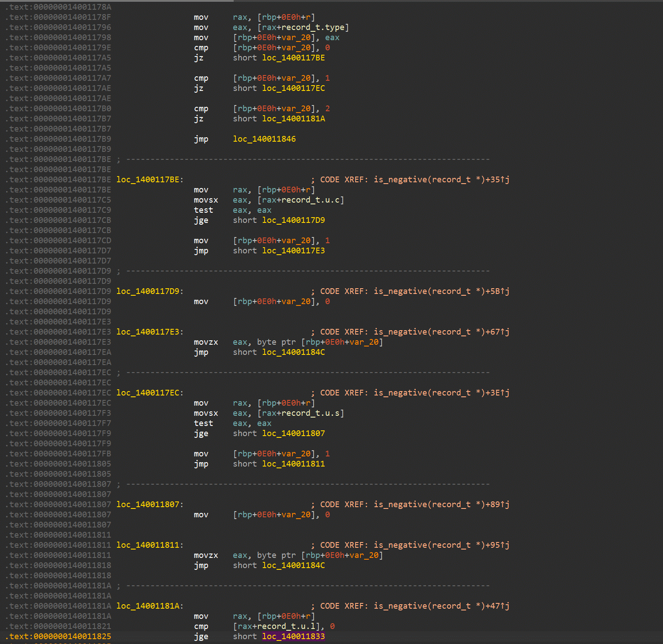This screenshot has width=663, height=644.
Task: Follow loc_140011807 target in the jge instruction
Action: (x=293, y=433)
